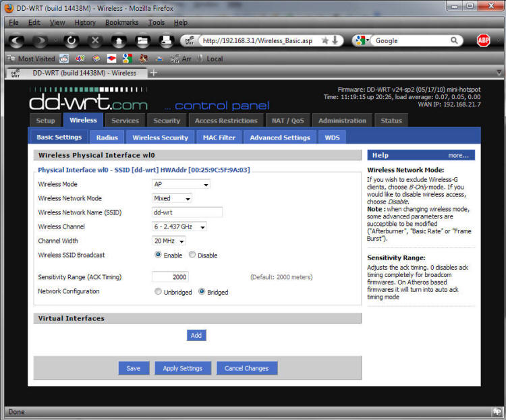Bookmark this page with the star icon
The width and height of the screenshot is (506, 420).
tap(325, 40)
